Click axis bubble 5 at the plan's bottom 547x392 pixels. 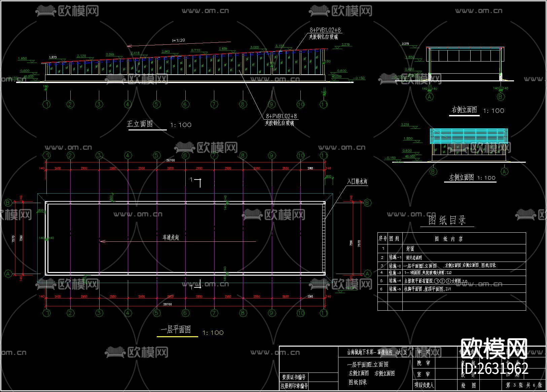[x=156, y=313]
